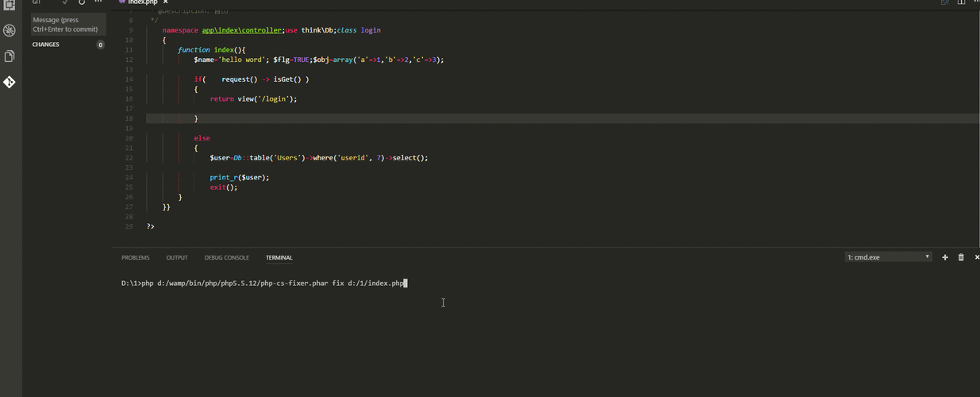The width and height of the screenshot is (980, 397).
Task: Close the index.php editor tab
Action: point(165,2)
